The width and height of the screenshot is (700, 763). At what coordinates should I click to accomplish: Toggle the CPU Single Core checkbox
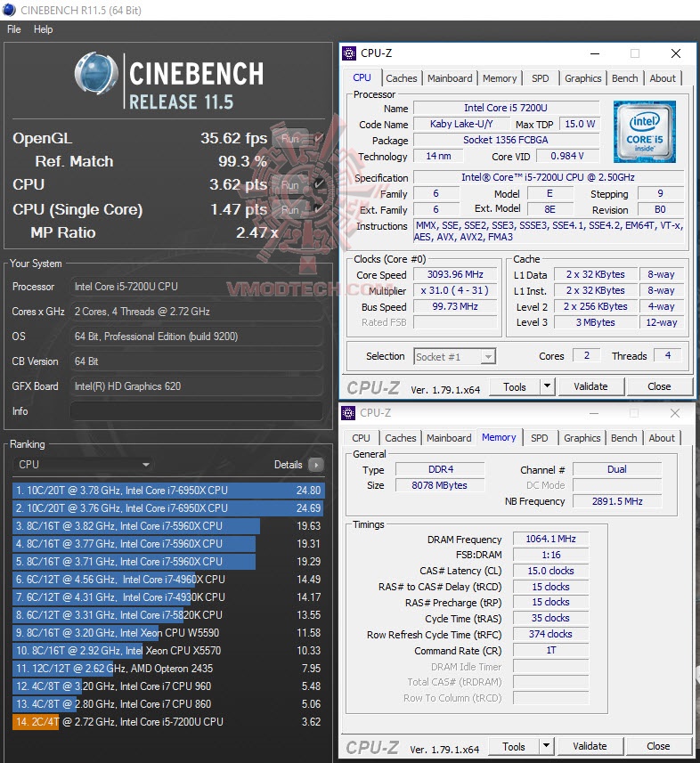tap(318, 208)
